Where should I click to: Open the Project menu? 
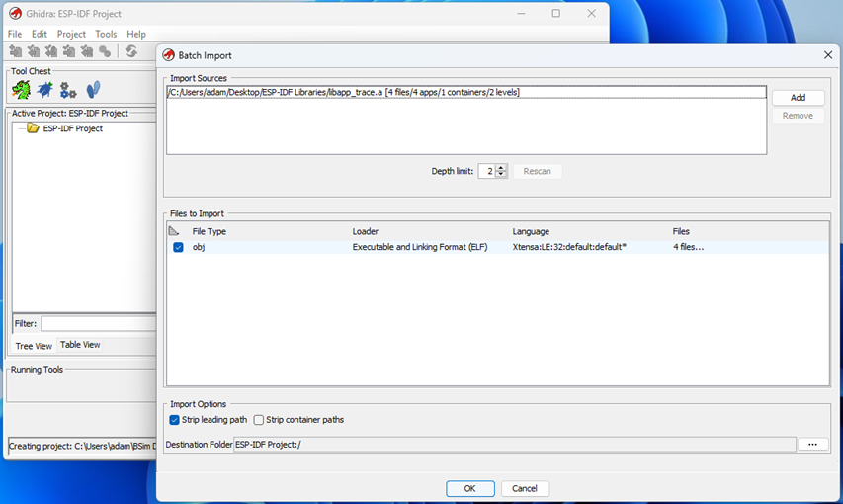(x=71, y=34)
